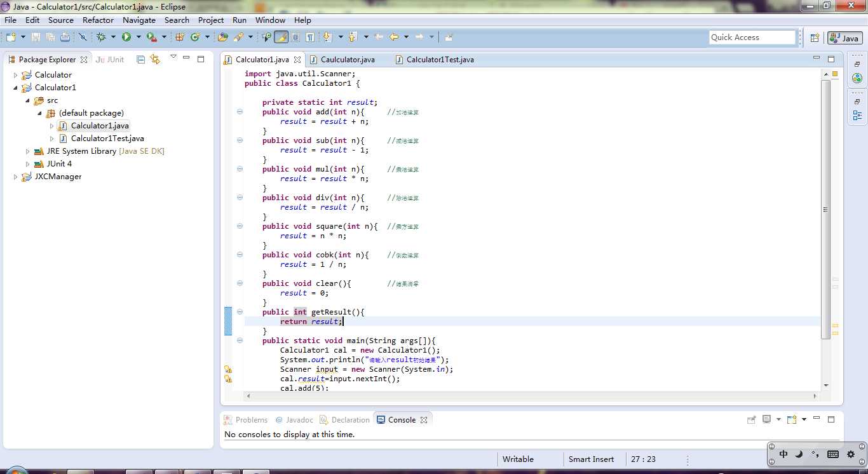868x474 pixels.
Task: Click the Run Last Tool coverage icon
Action: click(x=151, y=37)
